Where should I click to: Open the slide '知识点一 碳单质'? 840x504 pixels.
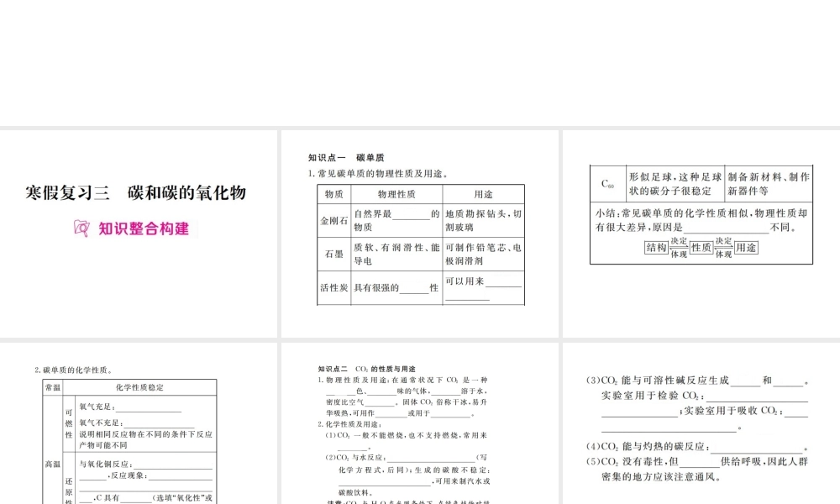pos(419,234)
